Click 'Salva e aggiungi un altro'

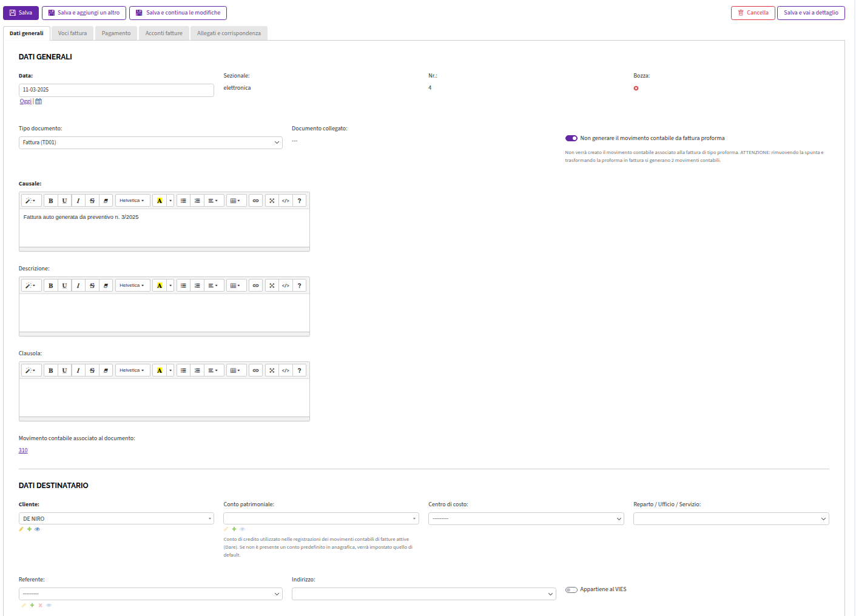[84, 13]
